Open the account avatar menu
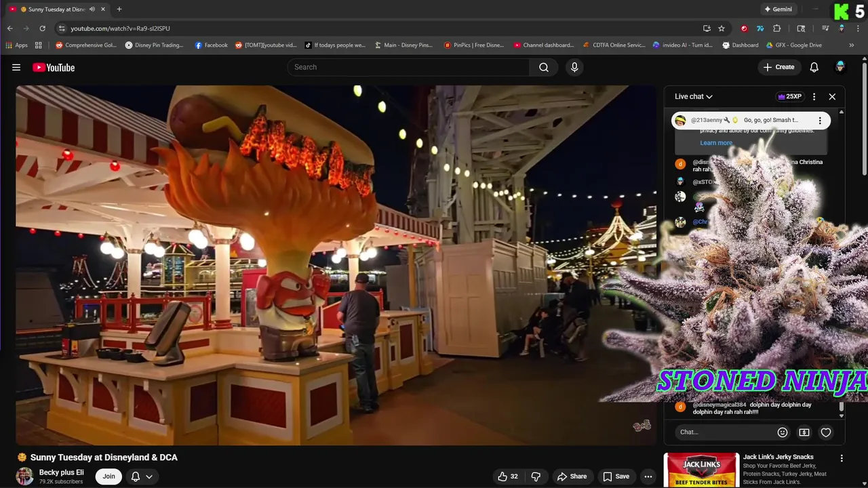 tap(840, 67)
